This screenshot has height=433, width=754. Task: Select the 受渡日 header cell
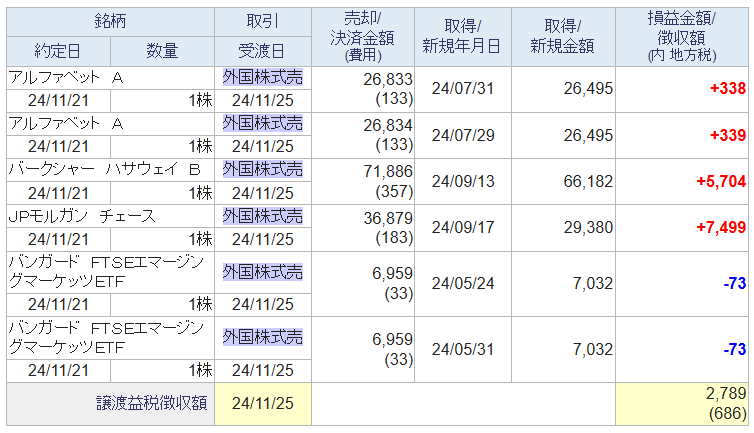[263, 51]
